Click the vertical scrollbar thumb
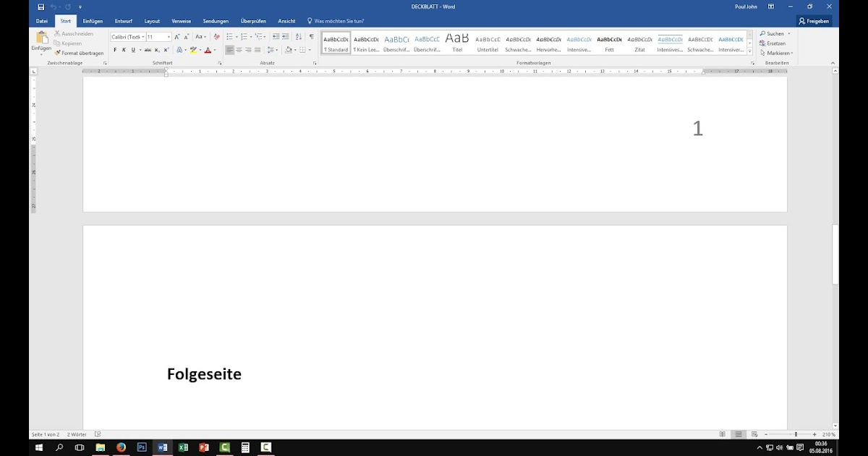Screen dimensions: 868x456 pyautogui.click(x=835, y=254)
